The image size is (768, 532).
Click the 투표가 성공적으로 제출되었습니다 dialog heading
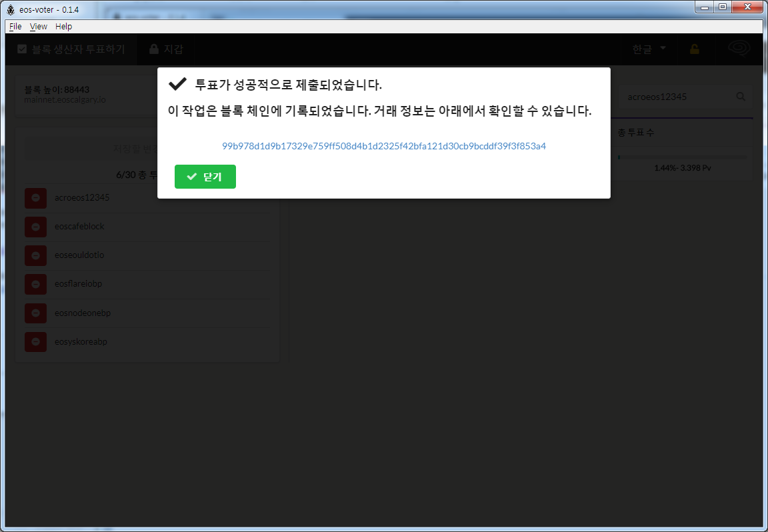tap(289, 85)
